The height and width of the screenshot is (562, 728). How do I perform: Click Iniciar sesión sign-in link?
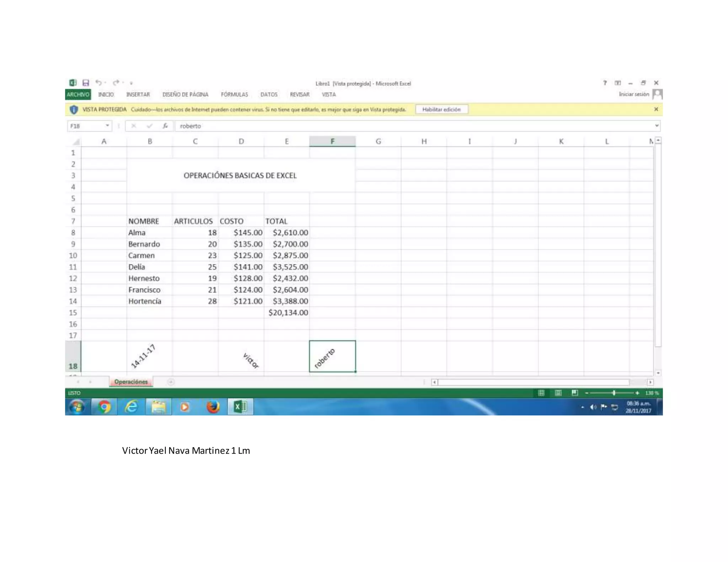(634, 94)
